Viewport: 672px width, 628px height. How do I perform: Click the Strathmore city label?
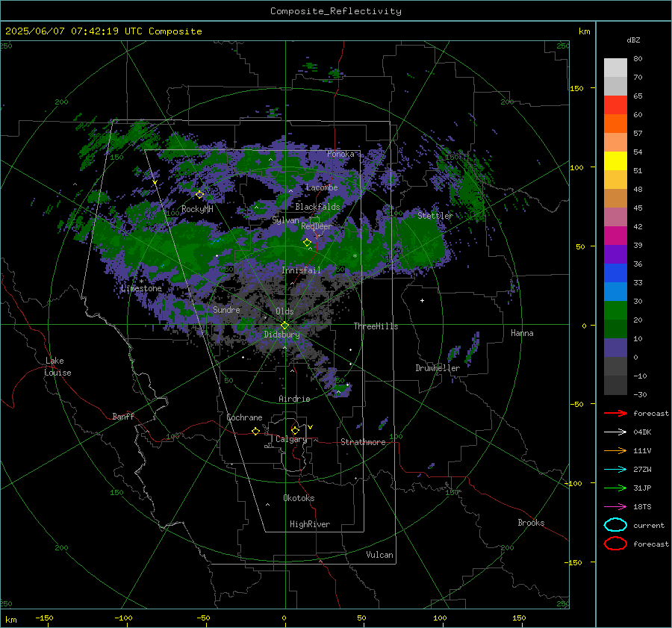pos(363,442)
